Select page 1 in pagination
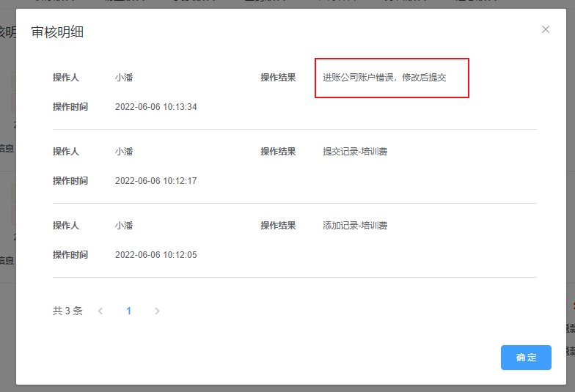This screenshot has height=392, width=575. coord(128,311)
